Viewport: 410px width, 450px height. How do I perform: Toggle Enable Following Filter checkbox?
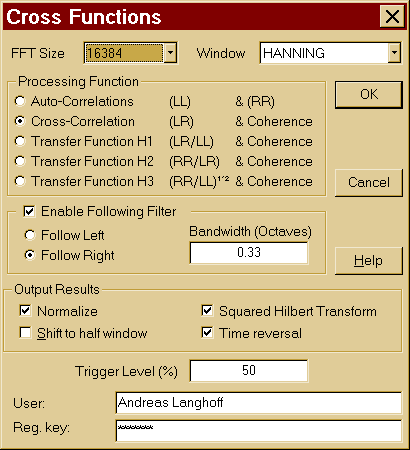(29, 211)
